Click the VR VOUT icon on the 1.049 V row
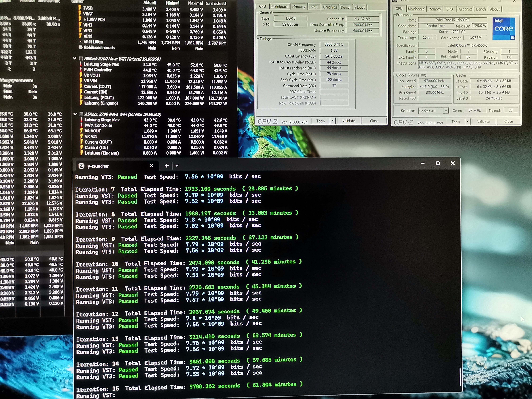The width and height of the screenshot is (532, 399). [82, 131]
